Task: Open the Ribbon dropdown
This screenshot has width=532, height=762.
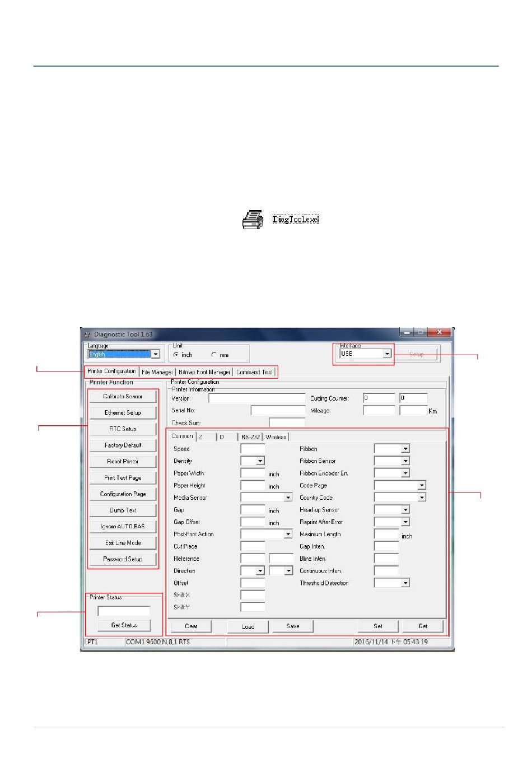Action: [x=406, y=449]
